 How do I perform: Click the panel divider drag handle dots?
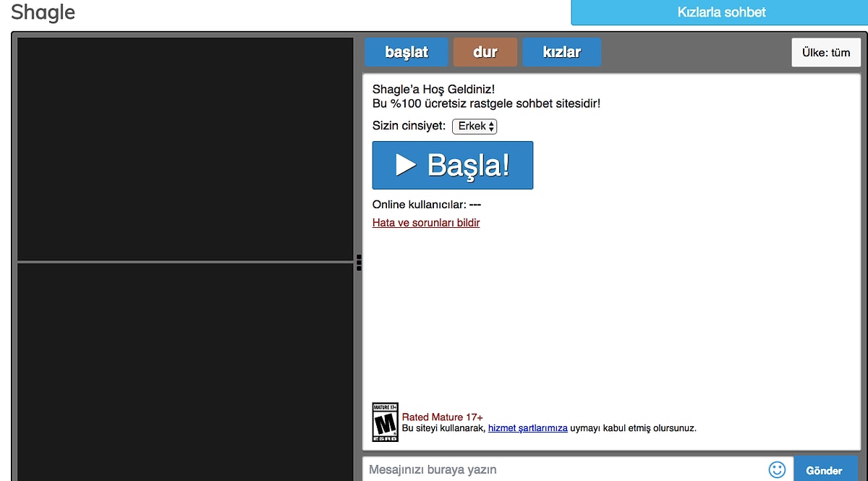click(359, 262)
